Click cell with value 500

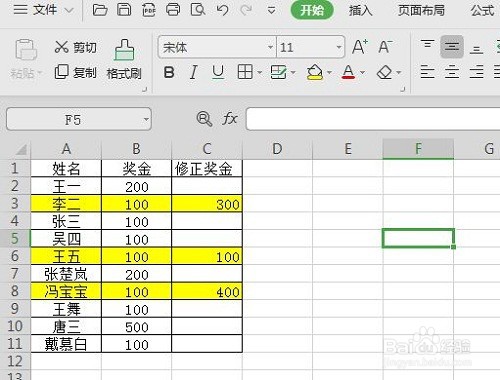pos(137,327)
